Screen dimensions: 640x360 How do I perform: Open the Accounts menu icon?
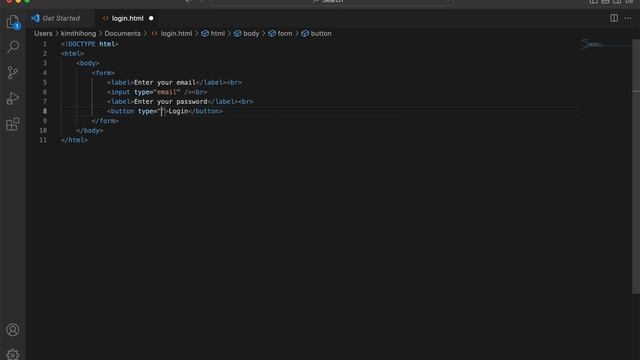click(x=13, y=330)
